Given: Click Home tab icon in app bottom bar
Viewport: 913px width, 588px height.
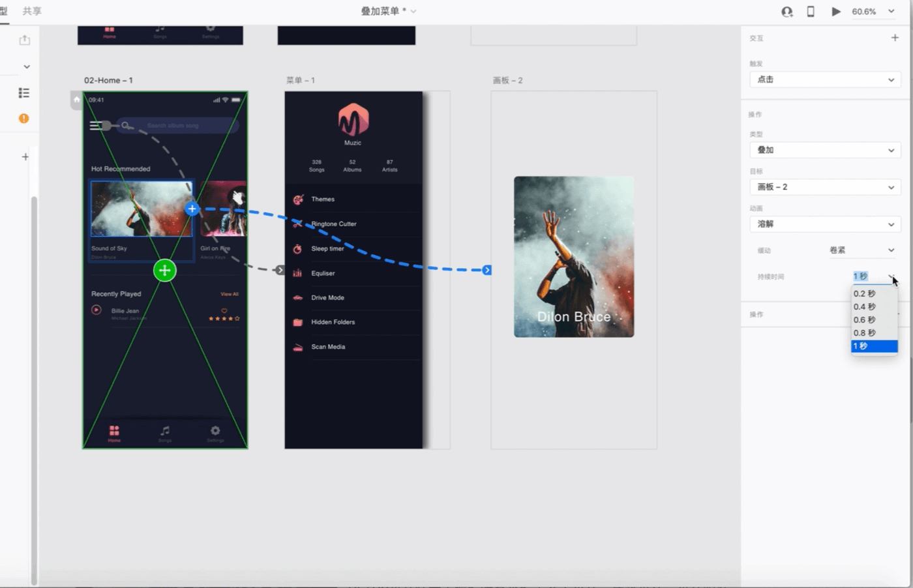Looking at the screenshot, I should pyautogui.click(x=114, y=431).
